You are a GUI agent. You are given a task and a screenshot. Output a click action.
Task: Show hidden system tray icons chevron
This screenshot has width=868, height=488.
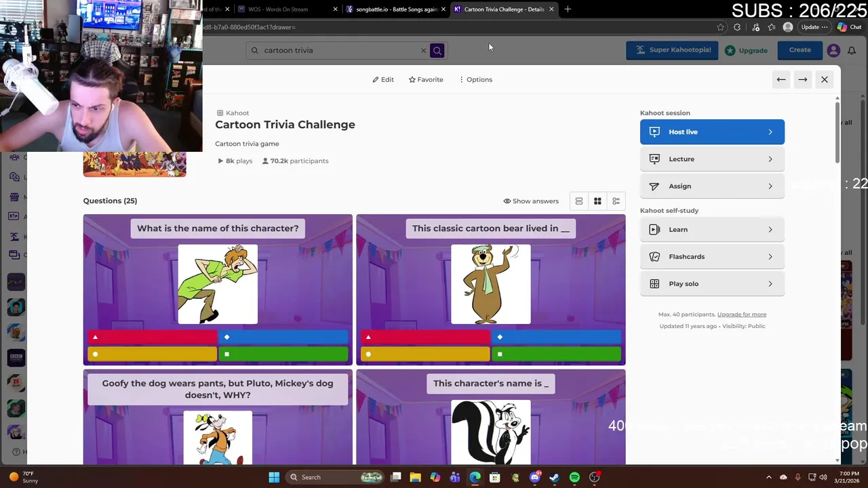(768, 477)
